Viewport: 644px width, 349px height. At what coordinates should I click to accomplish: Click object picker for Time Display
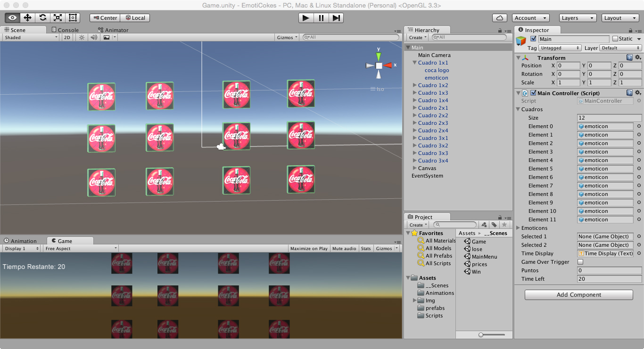[639, 253]
